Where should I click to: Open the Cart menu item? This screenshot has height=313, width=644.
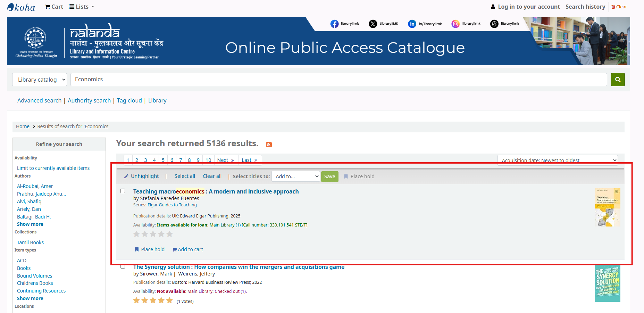point(54,7)
